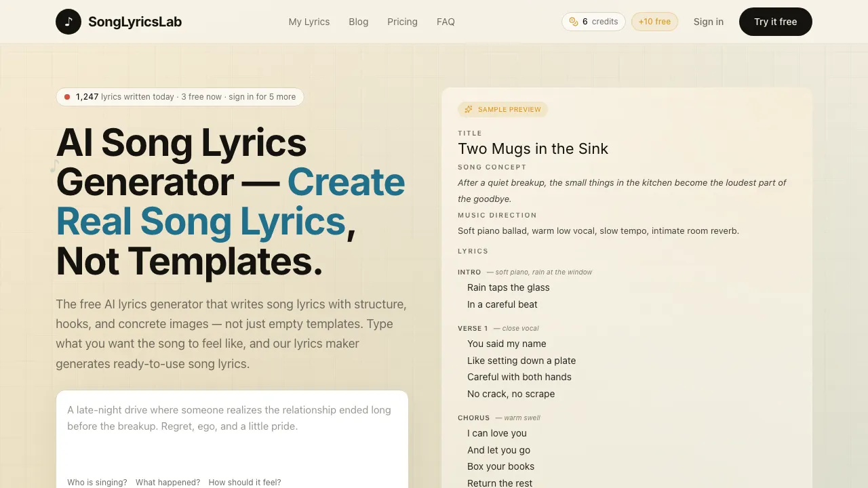The image size is (868, 488).
Task: Click the lyric 'Careful with both hands'
Action: point(519,377)
